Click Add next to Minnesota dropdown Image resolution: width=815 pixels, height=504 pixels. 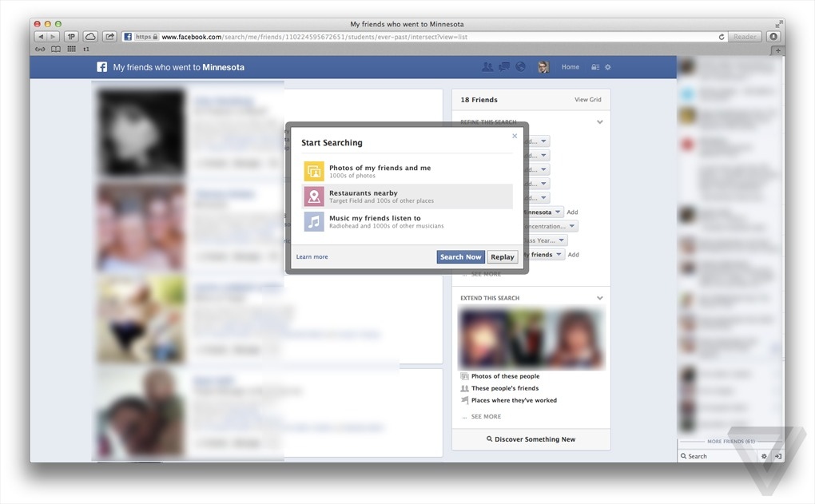coord(572,212)
